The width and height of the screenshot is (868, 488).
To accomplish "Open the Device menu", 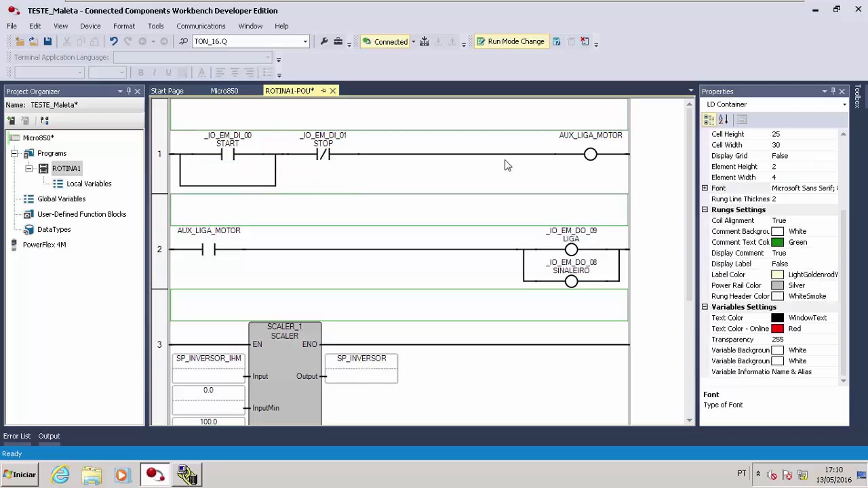I will point(90,26).
